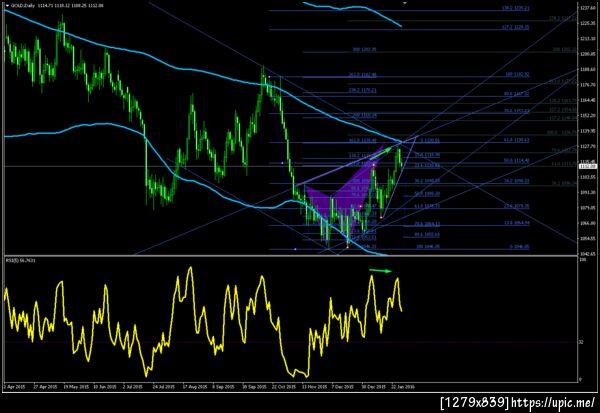Click the RSI(5) indicator label
The height and width of the screenshot is (413, 600).
tap(21, 260)
